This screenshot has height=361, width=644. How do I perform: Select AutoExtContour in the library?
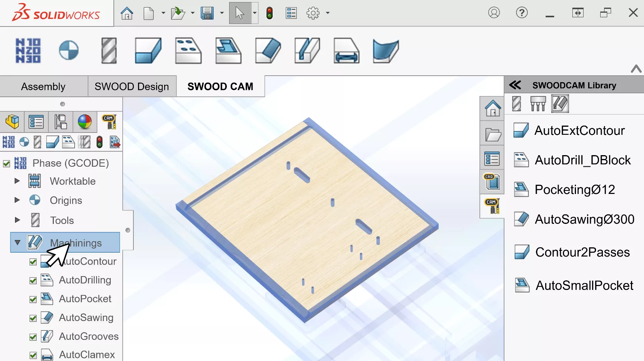point(569,131)
